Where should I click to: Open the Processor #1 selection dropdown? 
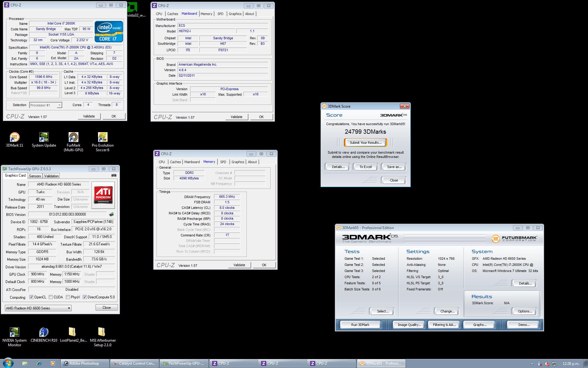tap(46, 105)
